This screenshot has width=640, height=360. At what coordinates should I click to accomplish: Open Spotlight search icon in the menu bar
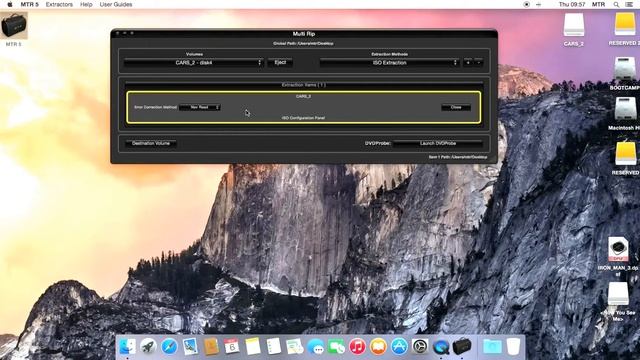[616, 4]
